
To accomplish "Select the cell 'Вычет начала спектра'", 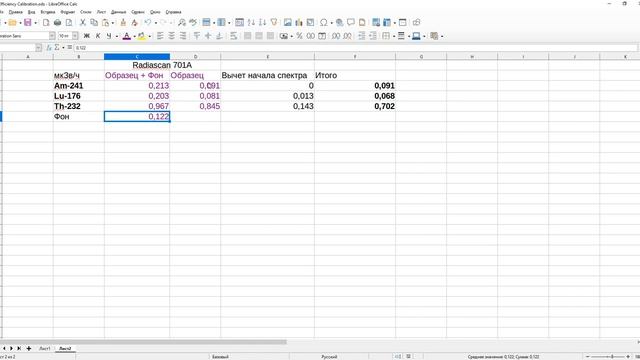I will (267, 76).
